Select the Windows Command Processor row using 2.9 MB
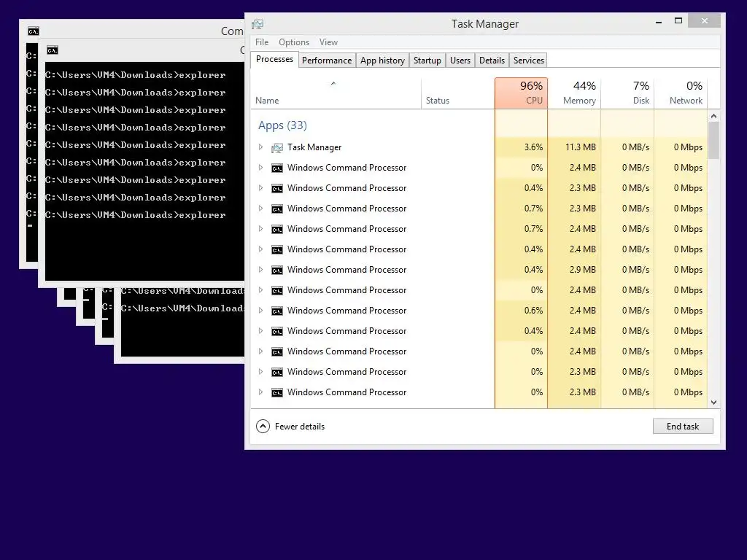This screenshot has width=747, height=560. click(479, 270)
